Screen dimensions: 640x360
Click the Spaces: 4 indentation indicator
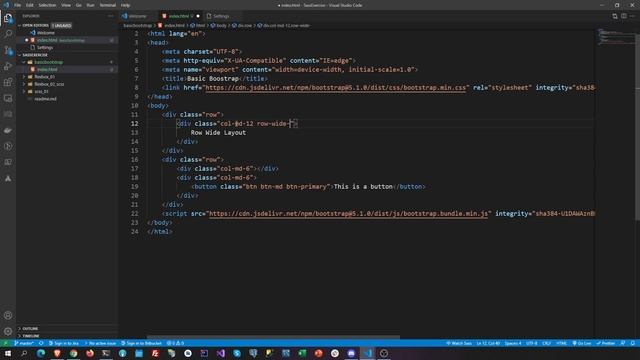coord(513,343)
